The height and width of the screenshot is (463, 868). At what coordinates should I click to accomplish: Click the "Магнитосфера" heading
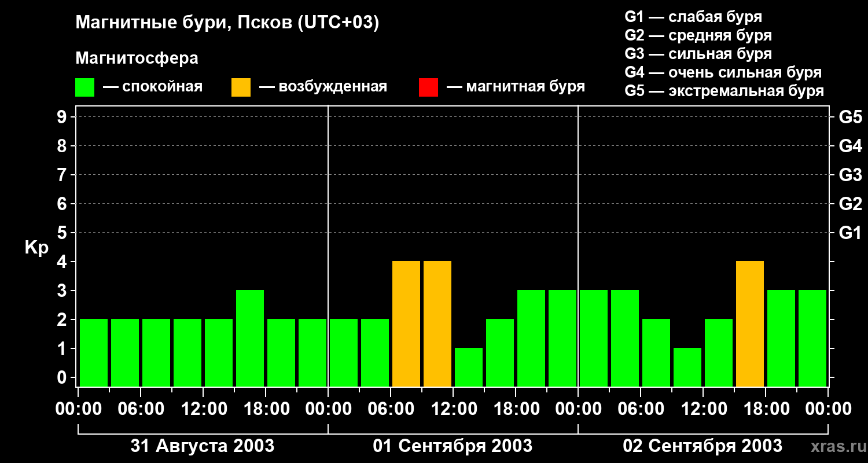click(137, 58)
